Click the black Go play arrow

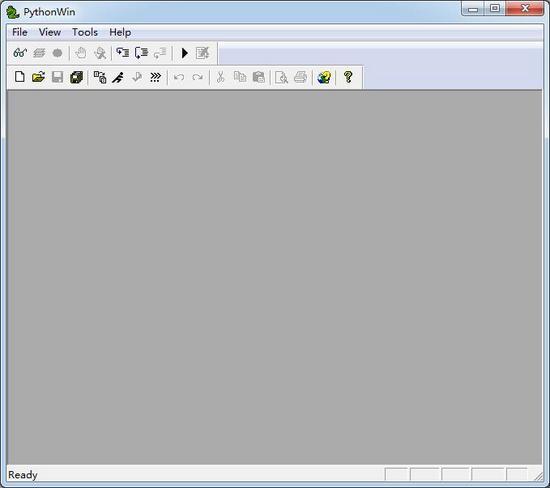185,53
